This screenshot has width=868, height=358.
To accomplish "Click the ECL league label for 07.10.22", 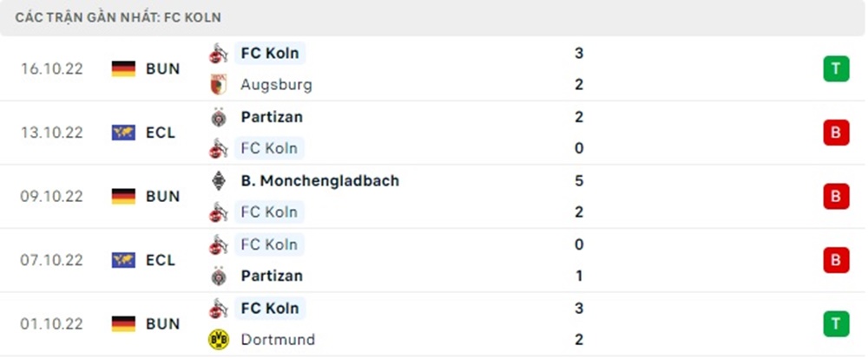I will click(161, 260).
